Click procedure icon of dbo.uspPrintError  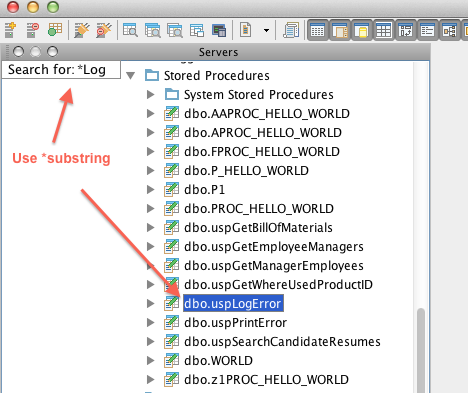pos(172,322)
